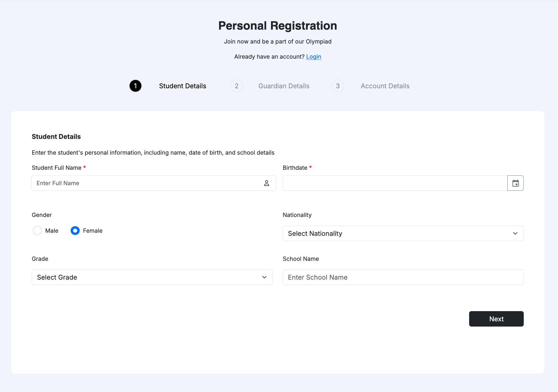558x392 pixels.
Task: Select the Female gender radio button
Action: [x=75, y=231]
